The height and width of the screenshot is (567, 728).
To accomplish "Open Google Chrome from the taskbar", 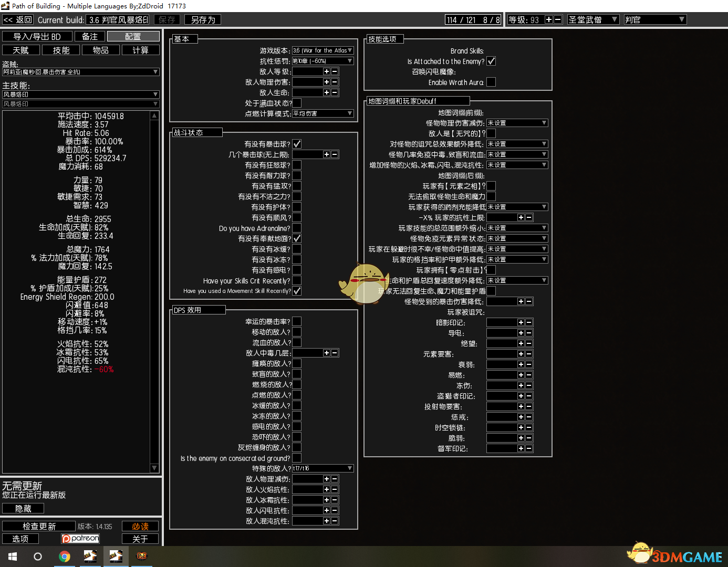I will click(65, 556).
